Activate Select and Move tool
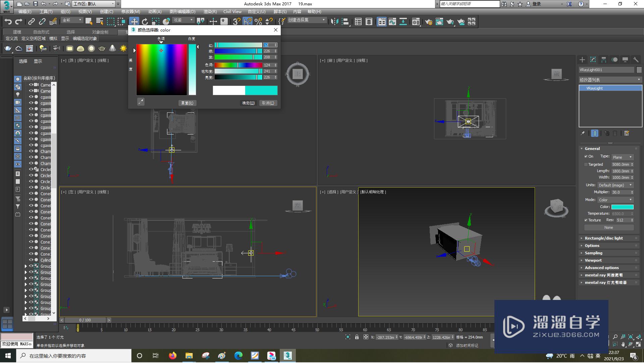Screen dimensions: 644x363 134,22
